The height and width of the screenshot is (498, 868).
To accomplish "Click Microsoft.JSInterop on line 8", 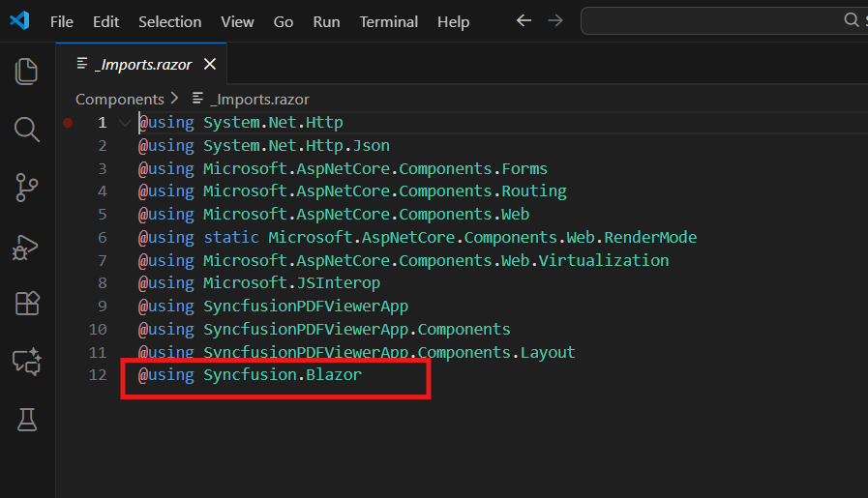I will pyautogui.click(x=291, y=282).
